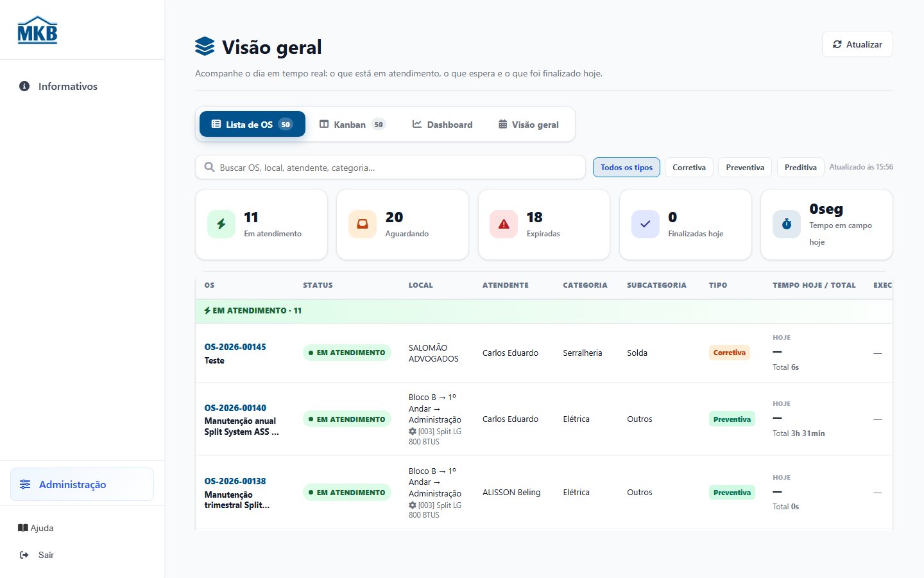Viewport: 924px width, 578px height.
Task: Focus the Buscar OS search field
Action: (390, 167)
